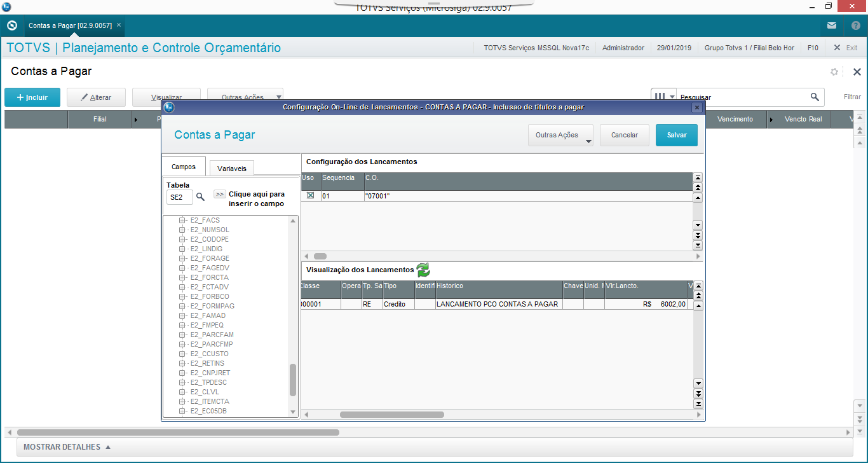Jump to first row in Visualização dos Lancamentos grid
This screenshot has width=868, height=463.
[698, 286]
